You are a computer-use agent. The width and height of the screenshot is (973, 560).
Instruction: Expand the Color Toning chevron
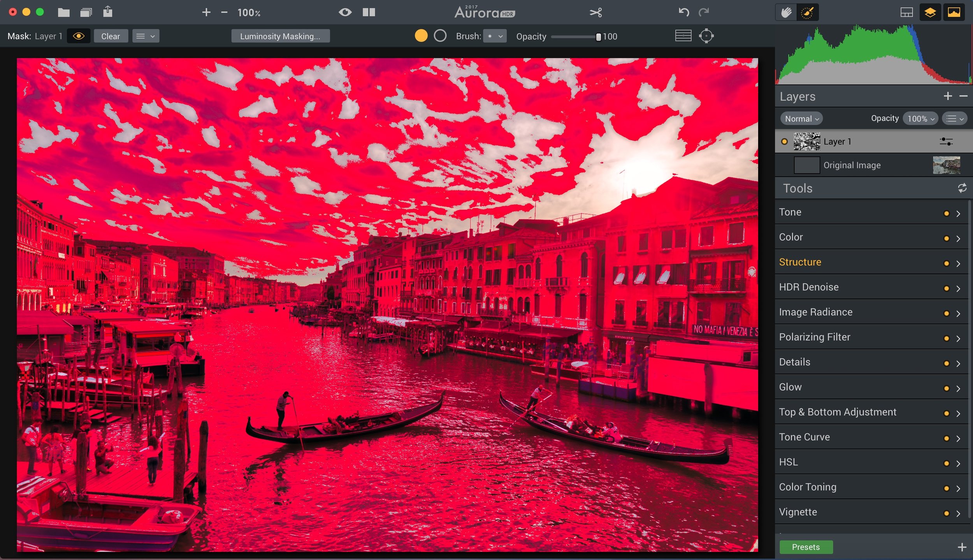pos(958,488)
